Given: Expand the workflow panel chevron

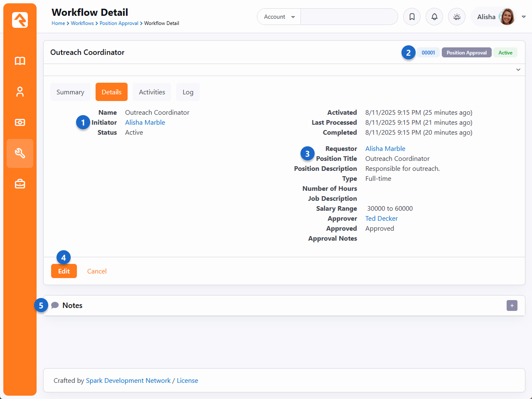Looking at the screenshot, I should point(518,70).
